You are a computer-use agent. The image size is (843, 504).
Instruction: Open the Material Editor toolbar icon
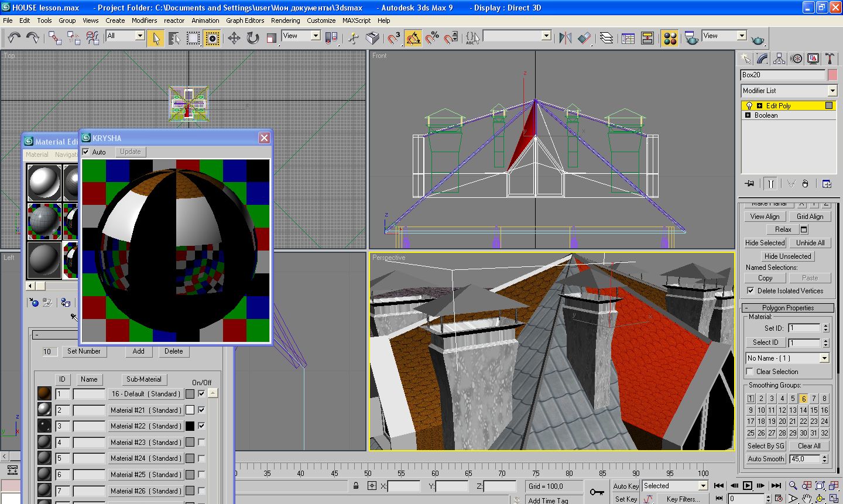pyautogui.click(x=670, y=38)
